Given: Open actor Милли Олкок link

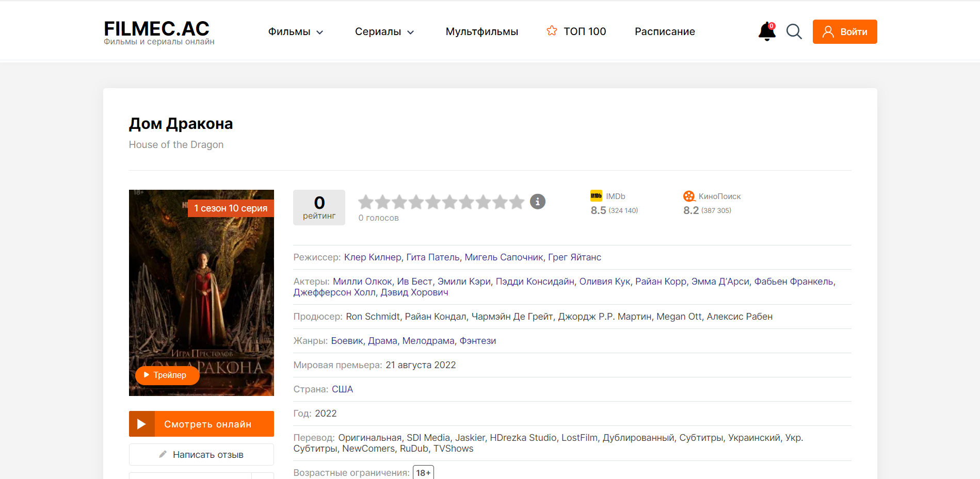Looking at the screenshot, I should [362, 282].
